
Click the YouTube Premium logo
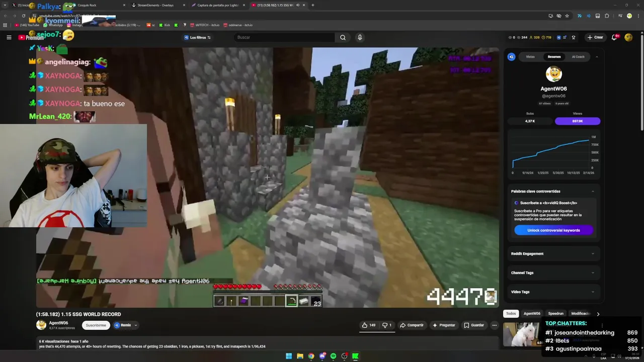31,38
